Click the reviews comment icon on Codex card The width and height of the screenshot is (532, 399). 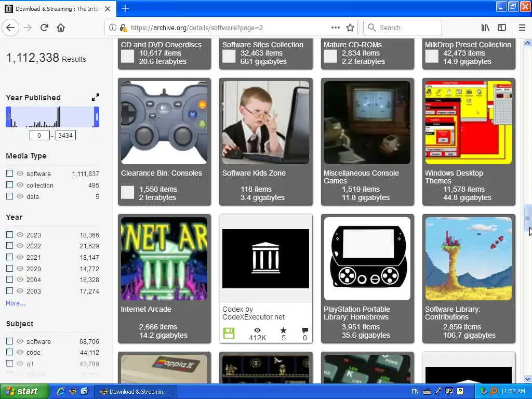[x=304, y=330]
